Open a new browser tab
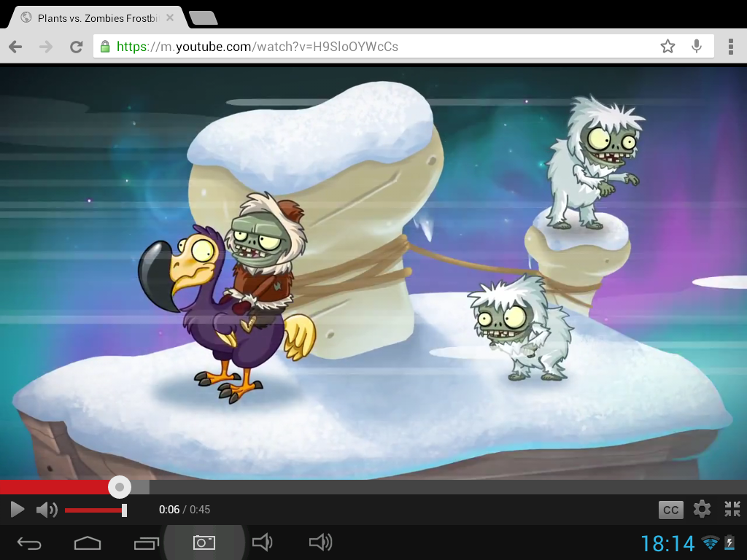747x560 pixels. (204, 18)
